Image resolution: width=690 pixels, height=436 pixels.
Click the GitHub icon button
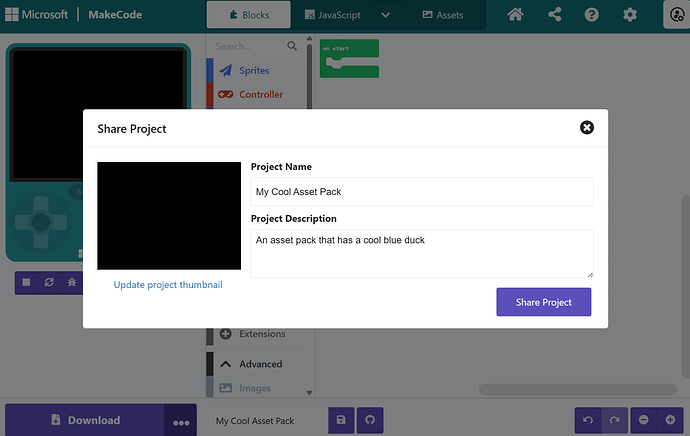pyautogui.click(x=370, y=420)
